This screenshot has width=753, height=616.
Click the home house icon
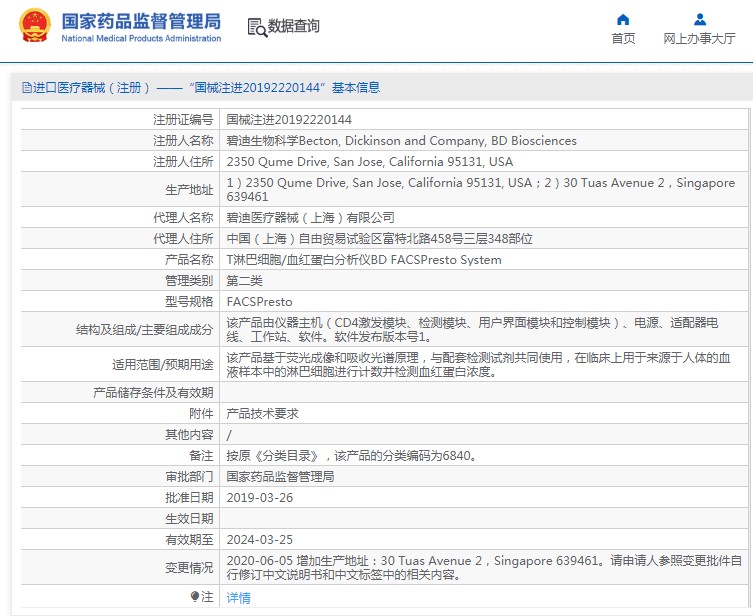623,20
